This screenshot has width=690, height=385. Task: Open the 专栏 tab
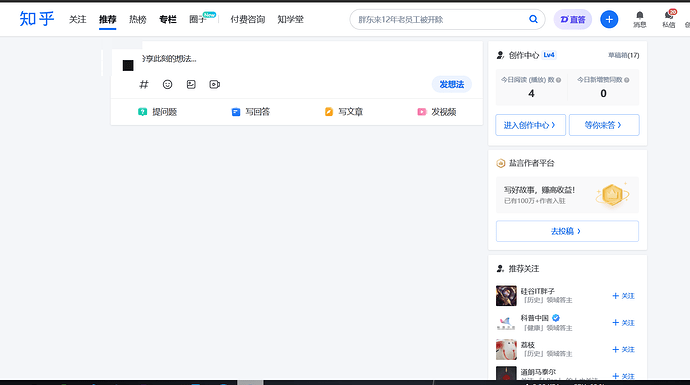point(168,19)
